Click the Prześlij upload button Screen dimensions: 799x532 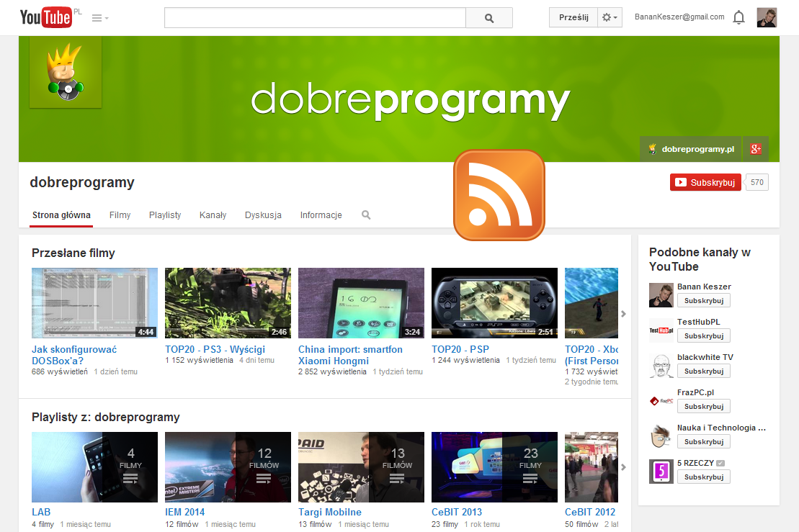click(573, 17)
